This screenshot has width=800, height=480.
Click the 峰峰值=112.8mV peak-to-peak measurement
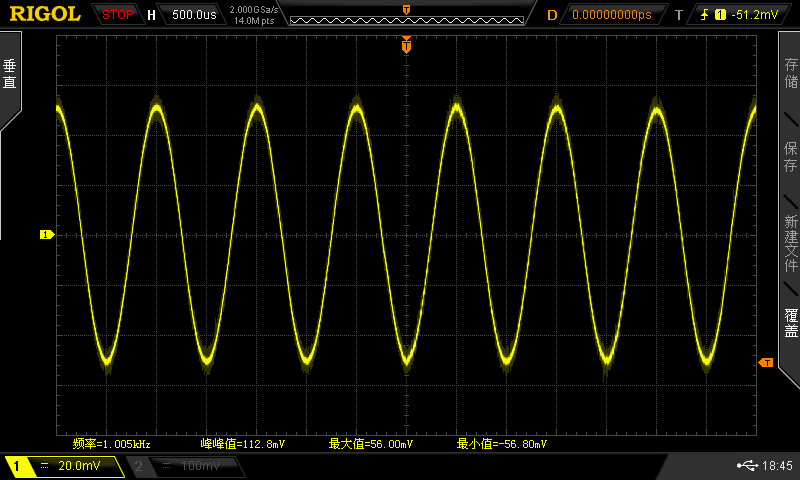coord(242,444)
